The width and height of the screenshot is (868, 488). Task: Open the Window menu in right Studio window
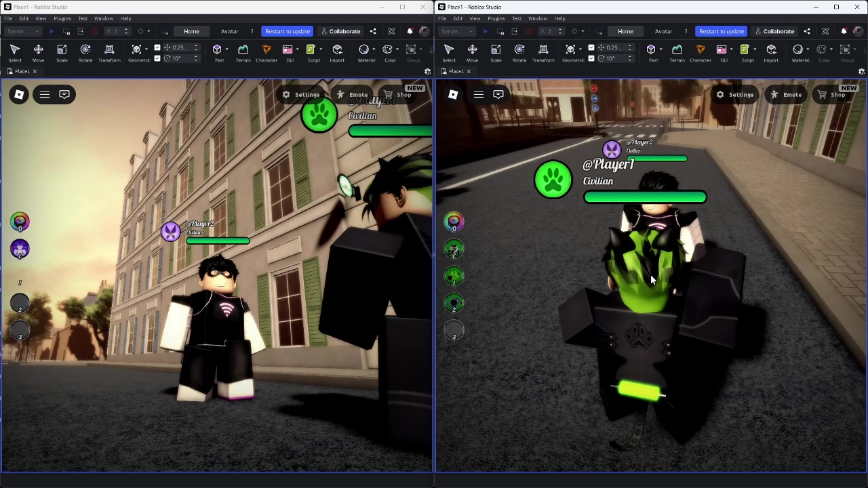538,18
